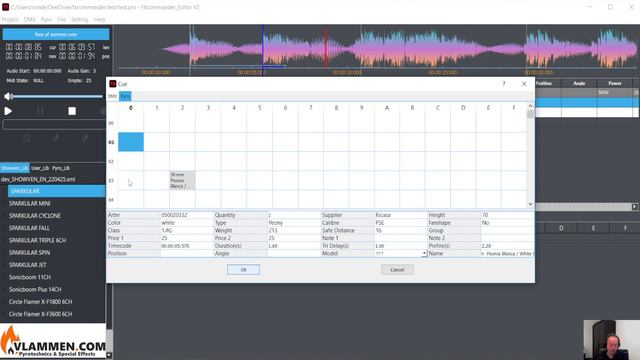Select Sonicboom 11CH in the list
640x360 pixels.
pos(29,277)
